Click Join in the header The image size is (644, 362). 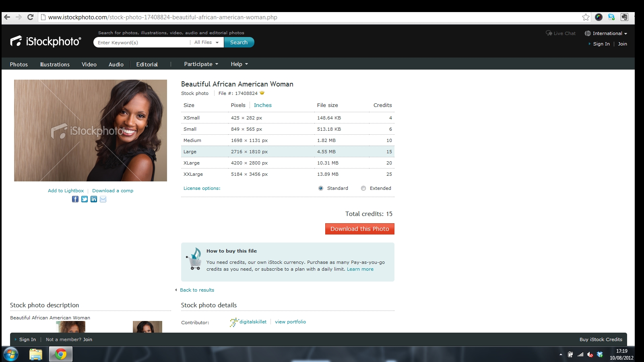coord(623,44)
